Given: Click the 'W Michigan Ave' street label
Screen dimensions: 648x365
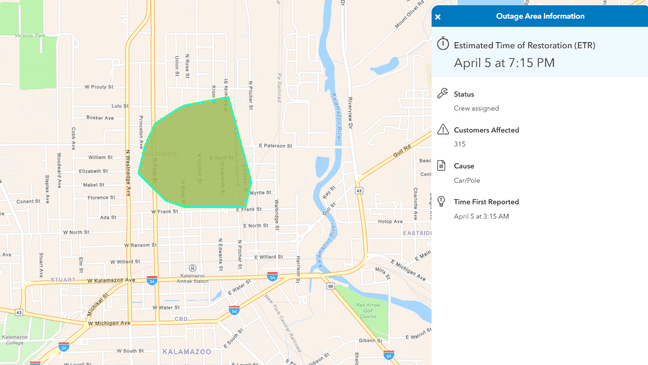Looking at the screenshot, I should tap(109, 323).
